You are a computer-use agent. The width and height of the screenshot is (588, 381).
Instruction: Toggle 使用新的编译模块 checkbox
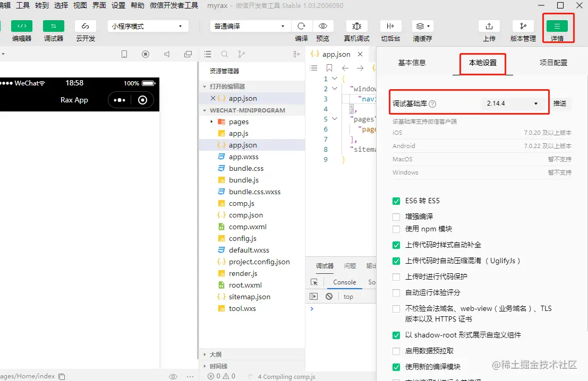coord(396,367)
